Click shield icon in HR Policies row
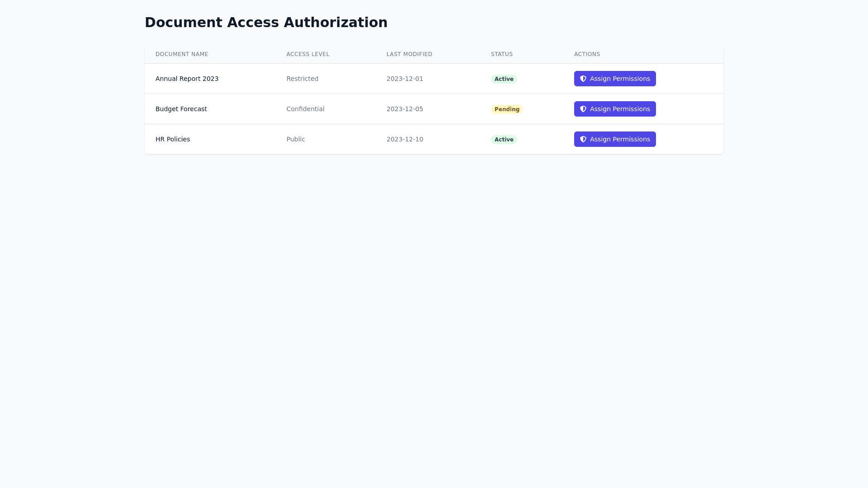 583,139
